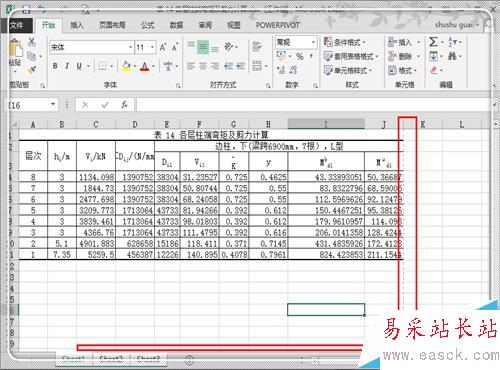Viewport: 500px width, 370px height.
Task: Click the decrease decimal icon
Action: [x=293, y=70]
